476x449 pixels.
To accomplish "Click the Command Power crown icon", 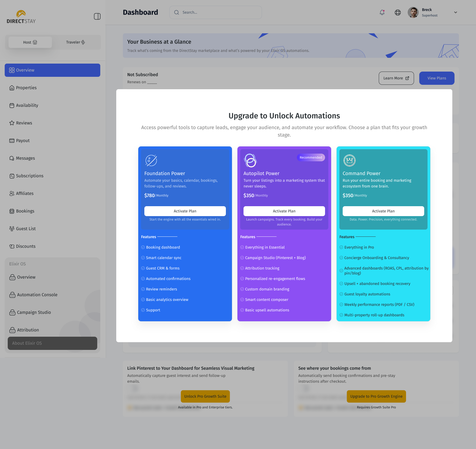I will coord(349,160).
